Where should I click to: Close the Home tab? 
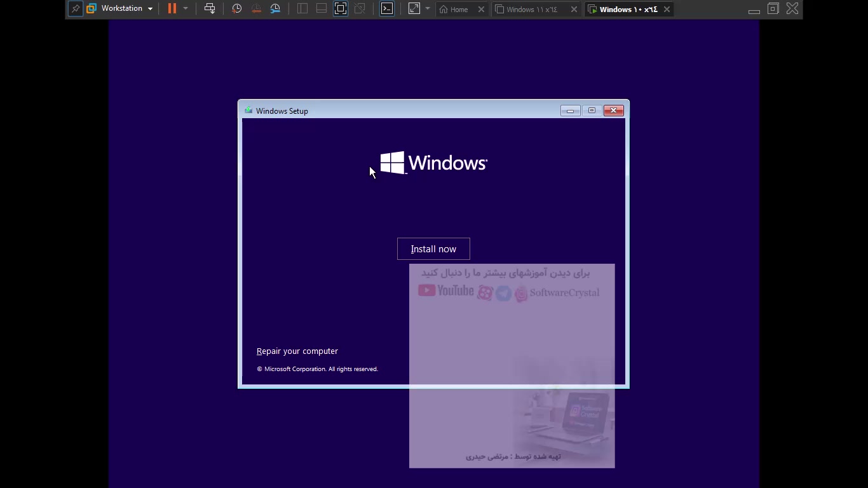point(481,10)
